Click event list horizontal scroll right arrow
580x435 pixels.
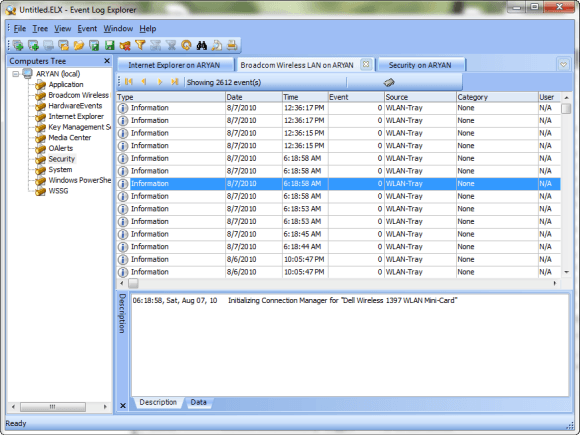[554, 283]
